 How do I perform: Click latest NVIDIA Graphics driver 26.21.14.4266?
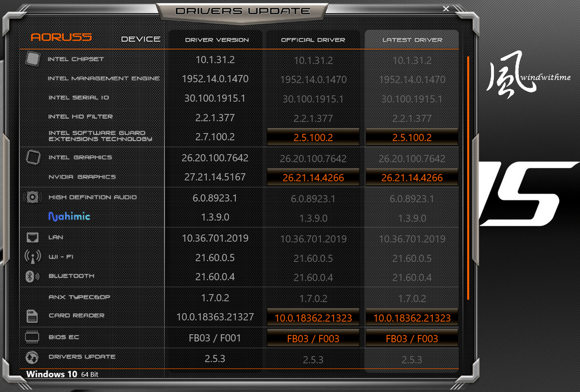(x=412, y=177)
